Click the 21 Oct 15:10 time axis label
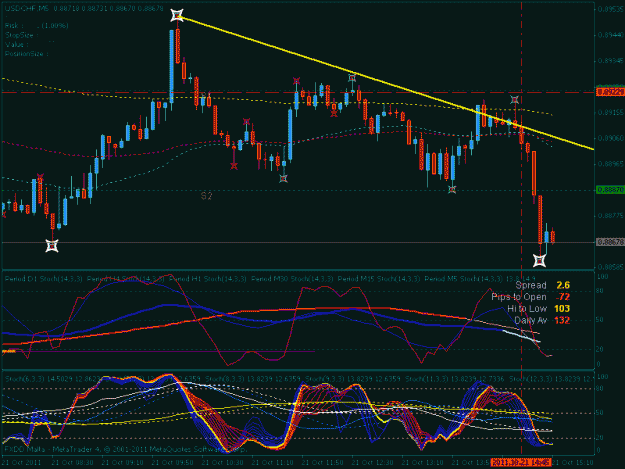 point(572,463)
